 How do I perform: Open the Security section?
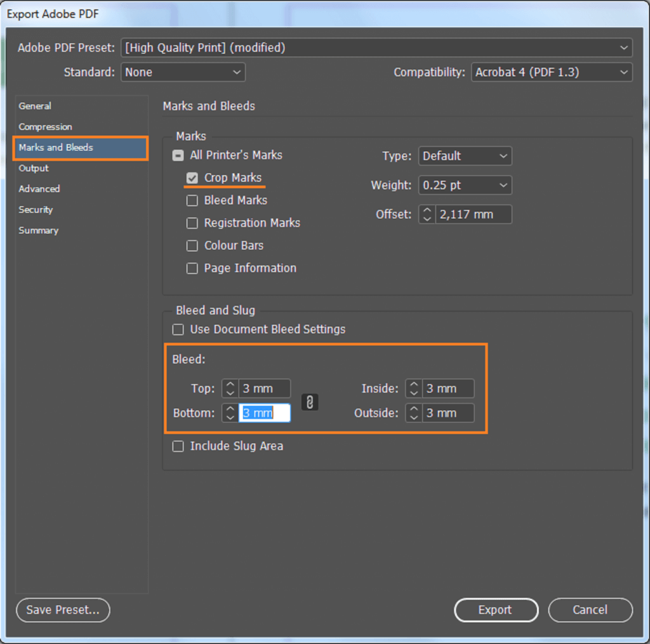81,209
